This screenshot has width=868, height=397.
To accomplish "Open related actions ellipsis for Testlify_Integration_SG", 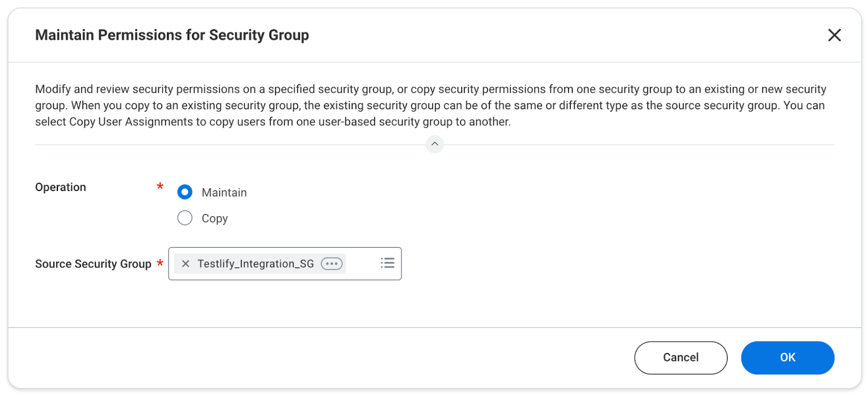I will (x=331, y=264).
